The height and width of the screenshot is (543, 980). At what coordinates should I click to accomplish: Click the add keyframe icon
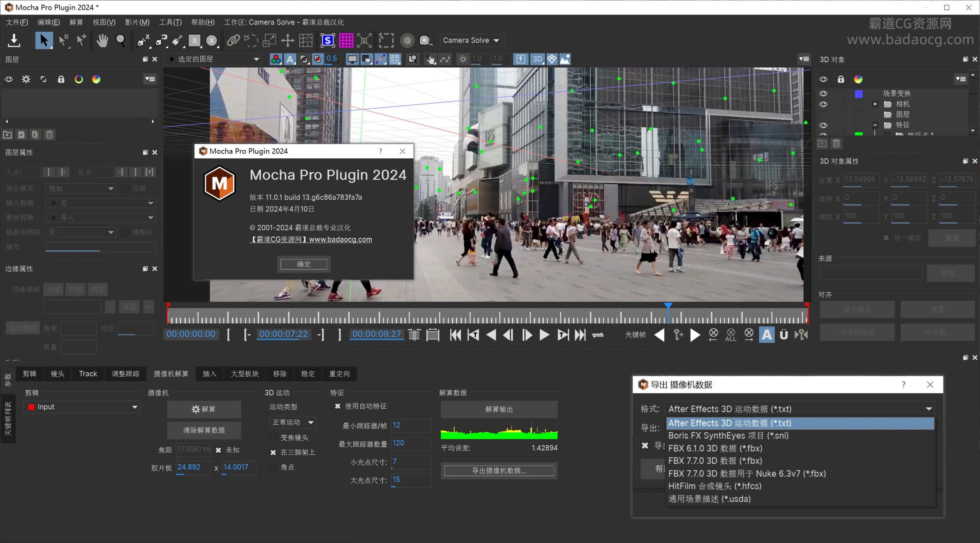click(x=678, y=335)
